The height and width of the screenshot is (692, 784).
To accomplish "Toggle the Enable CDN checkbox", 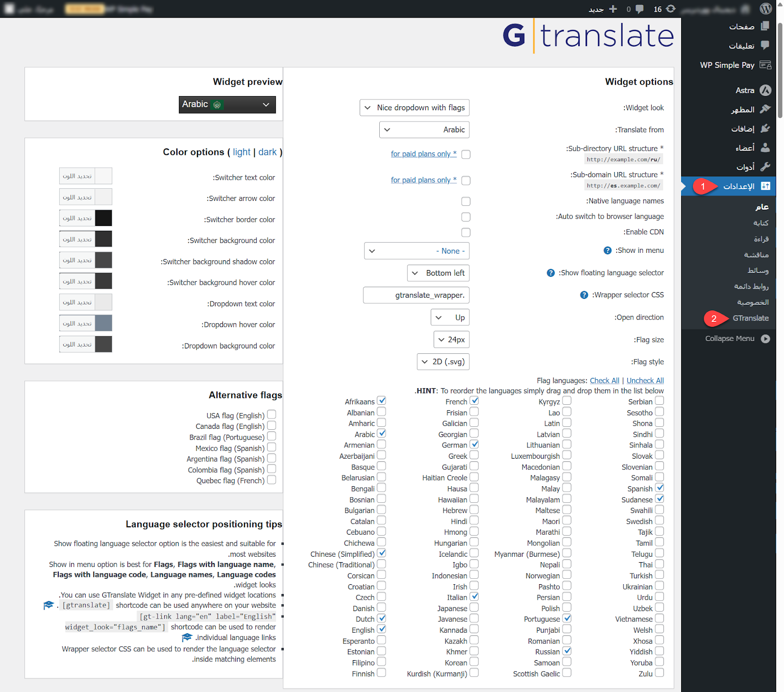I will [466, 232].
